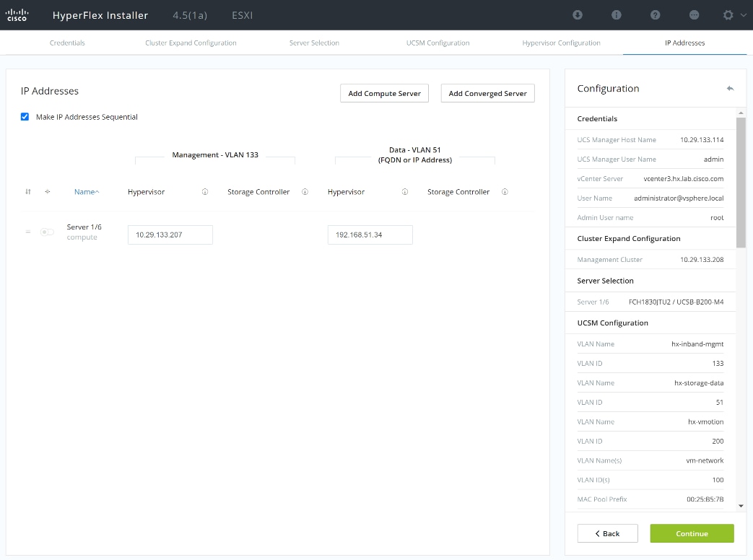Image resolution: width=753 pixels, height=560 pixels.
Task: Toggle the Server 1/6 switch
Action: (47, 232)
